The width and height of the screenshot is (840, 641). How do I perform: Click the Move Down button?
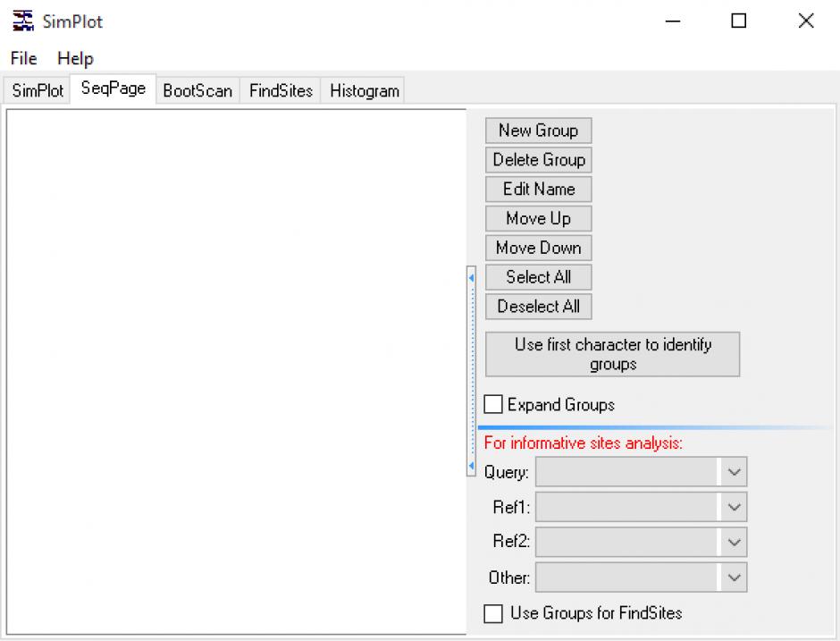[538, 248]
